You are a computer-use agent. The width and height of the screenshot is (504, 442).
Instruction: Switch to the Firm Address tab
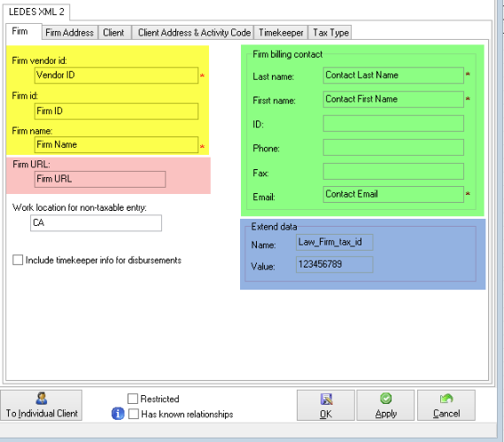coord(70,33)
